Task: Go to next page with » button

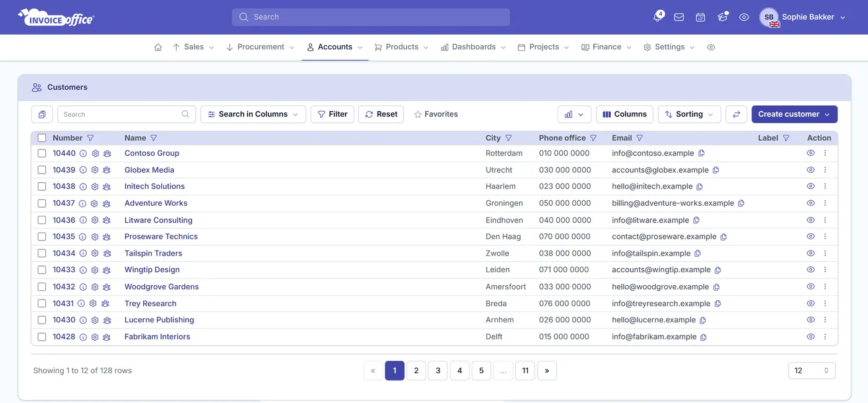Action: click(547, 371)
